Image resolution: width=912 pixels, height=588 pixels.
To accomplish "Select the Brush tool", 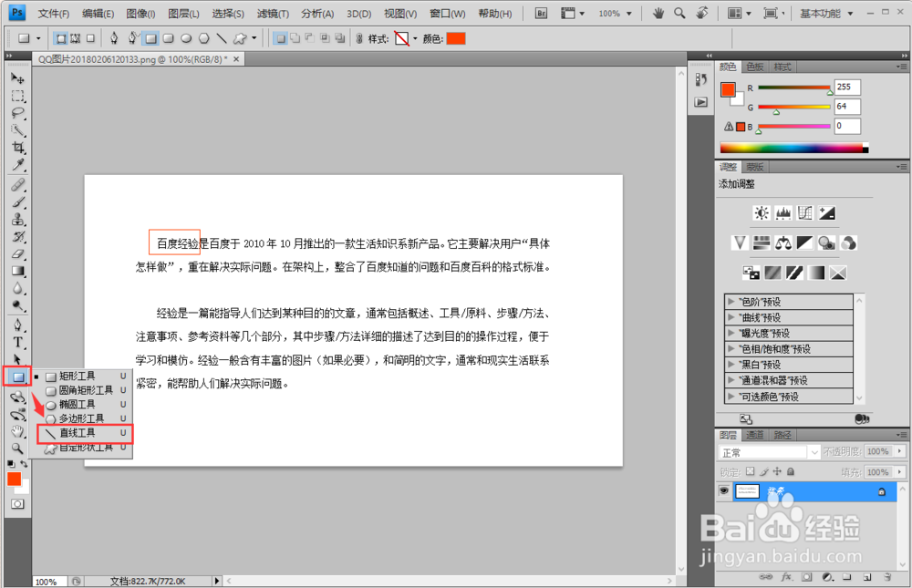I will (x=17, y=202).
